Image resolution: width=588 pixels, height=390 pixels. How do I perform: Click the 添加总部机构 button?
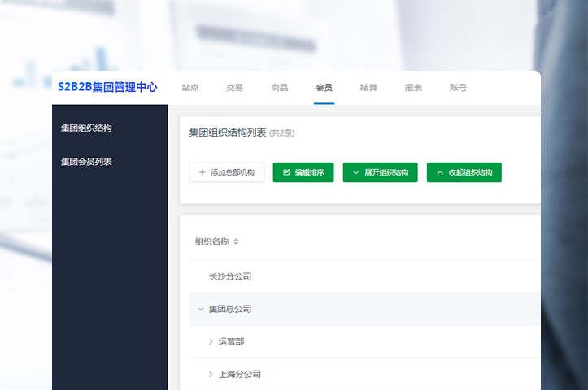(227, 172)
